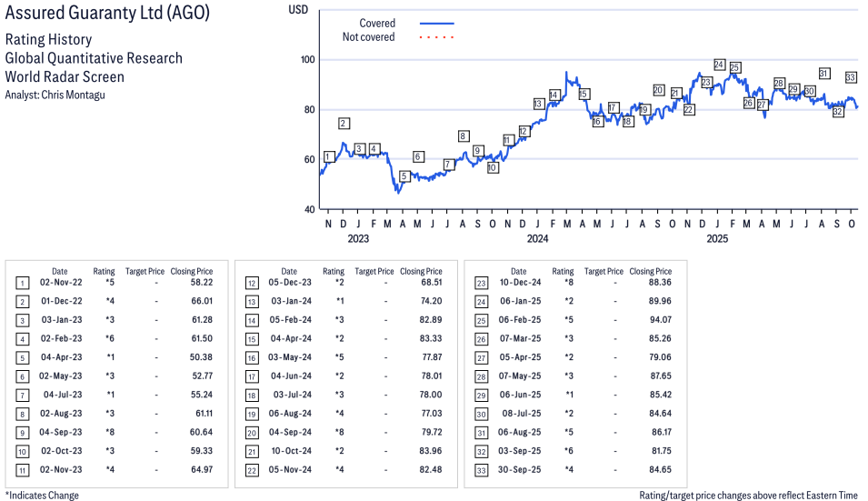
Task: Click chart marker 31 on the price chart
Action: pos(823,74)
